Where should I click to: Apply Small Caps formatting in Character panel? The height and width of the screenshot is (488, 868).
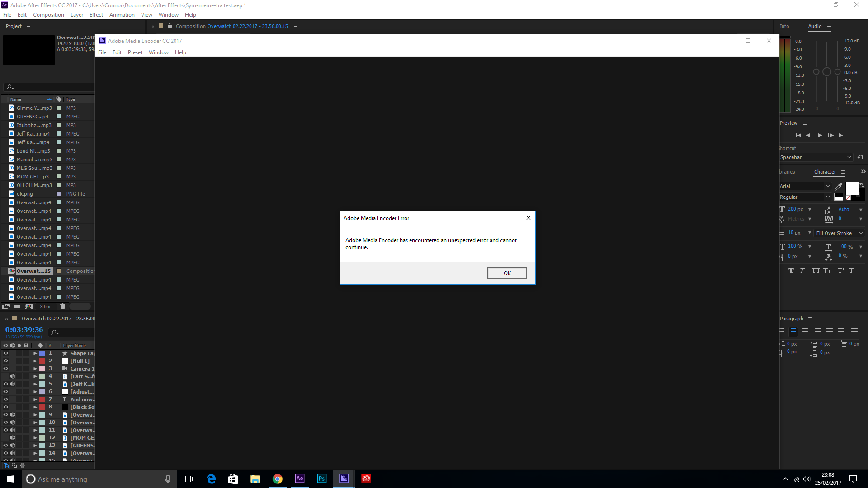(x=828, y=271)
